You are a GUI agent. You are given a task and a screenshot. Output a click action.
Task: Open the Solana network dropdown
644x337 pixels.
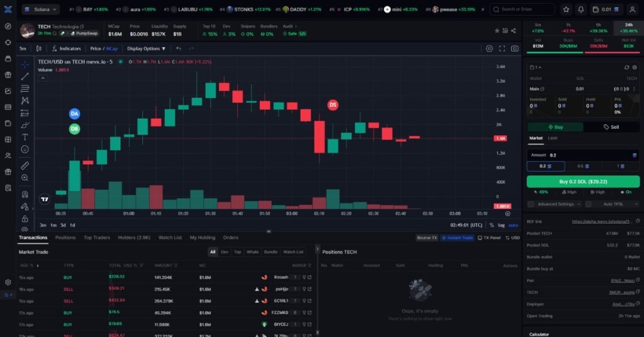pyautogui.click(x=40, y=9)
